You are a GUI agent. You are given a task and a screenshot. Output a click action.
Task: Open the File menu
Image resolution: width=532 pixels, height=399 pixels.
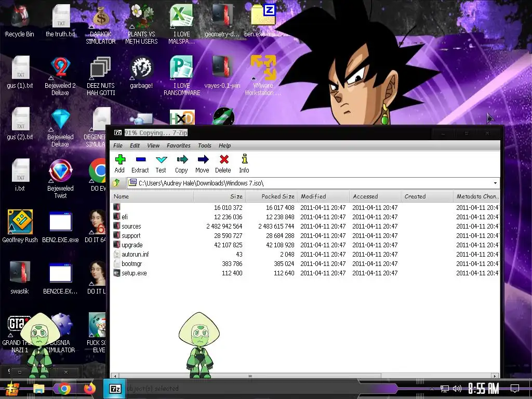tap(118, 145)
